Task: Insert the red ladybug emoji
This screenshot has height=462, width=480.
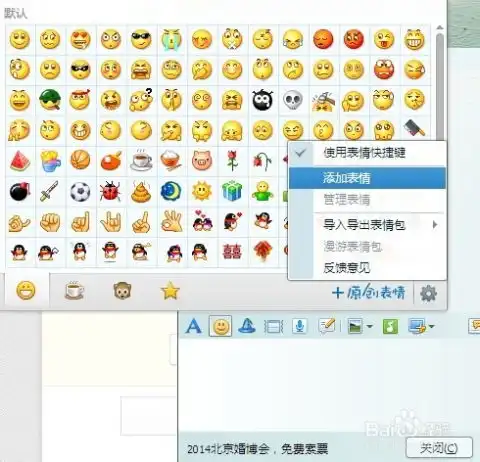Action: pyautogui.click(x=110, y=191)
